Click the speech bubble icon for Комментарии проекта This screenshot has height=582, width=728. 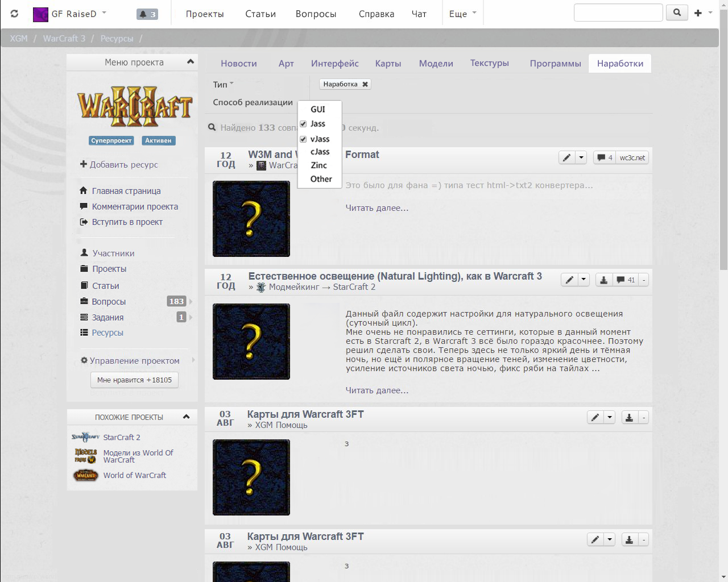(84, 206)
